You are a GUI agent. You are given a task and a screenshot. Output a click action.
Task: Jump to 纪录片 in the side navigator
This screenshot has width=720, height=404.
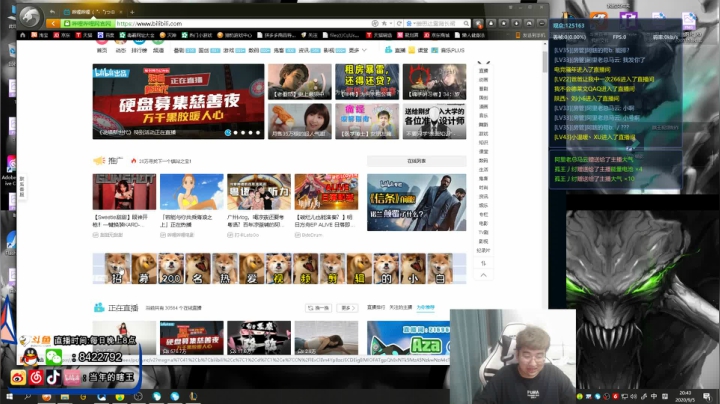tap(484, 250)
